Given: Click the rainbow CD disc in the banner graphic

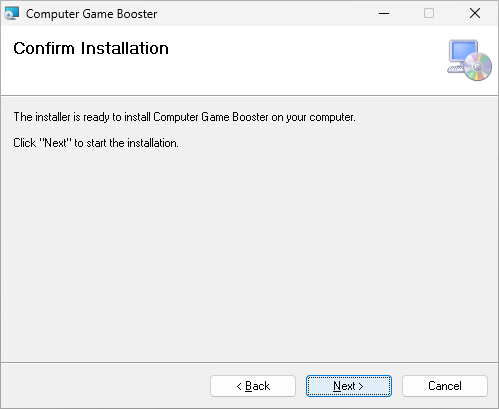Looking at the screenshot, I should pos(477,66).
